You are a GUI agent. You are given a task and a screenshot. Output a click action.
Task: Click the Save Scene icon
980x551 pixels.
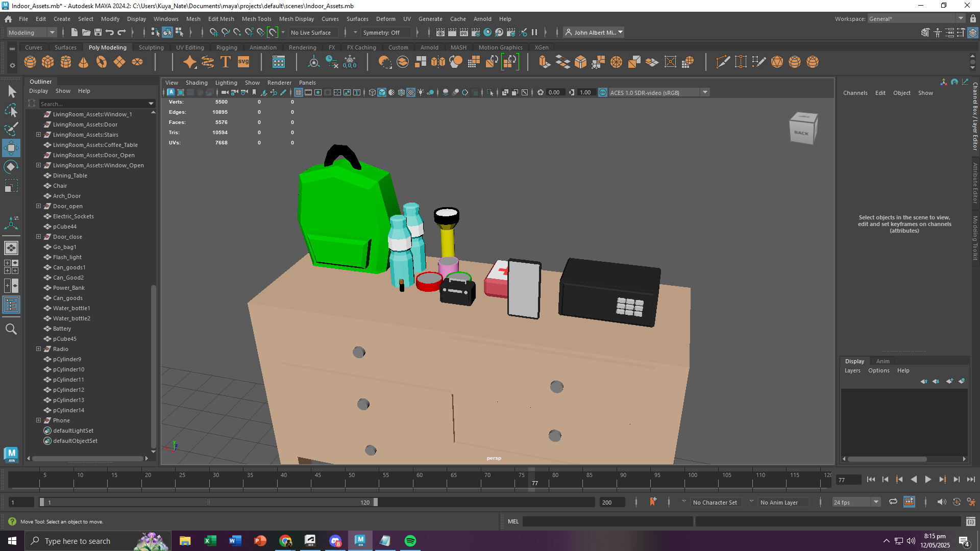(x=98, y=32)
